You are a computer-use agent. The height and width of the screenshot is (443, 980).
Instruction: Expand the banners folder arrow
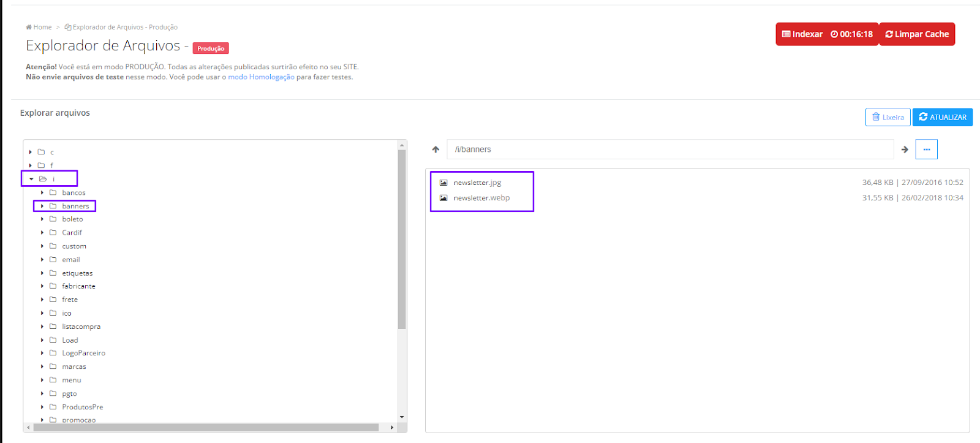point(42,206)
